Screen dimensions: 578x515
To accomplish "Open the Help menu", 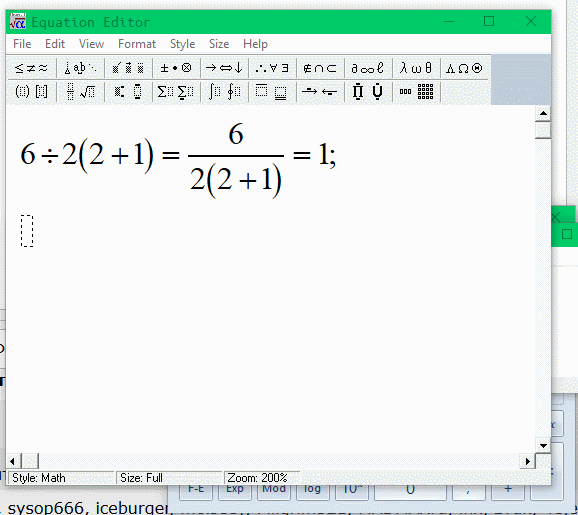I will point(255,44).
